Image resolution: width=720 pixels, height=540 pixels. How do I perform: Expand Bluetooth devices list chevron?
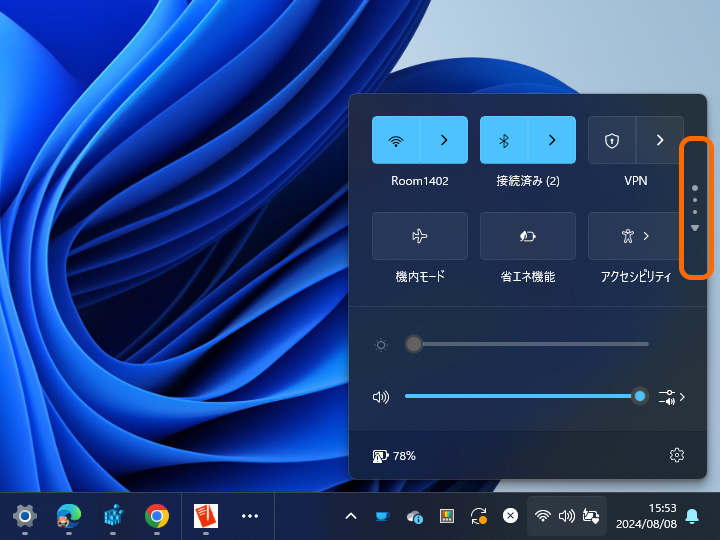pyautogui.click(x=552, y=140)
